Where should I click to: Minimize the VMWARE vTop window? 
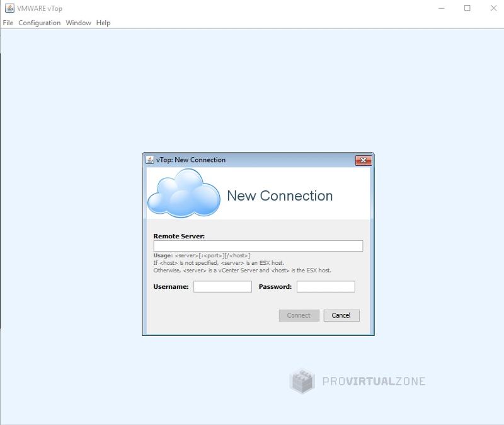[441, 8]
